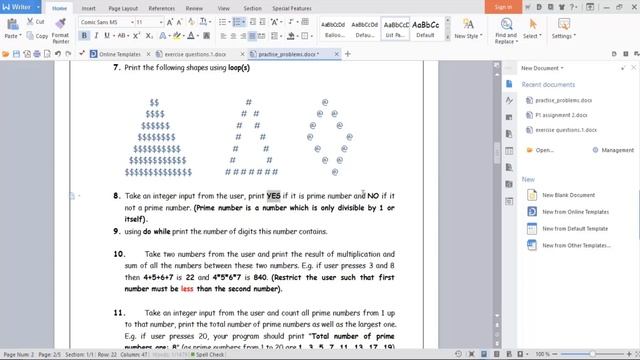Click the font color A button
640x360 pixels.
click(191, 36)
